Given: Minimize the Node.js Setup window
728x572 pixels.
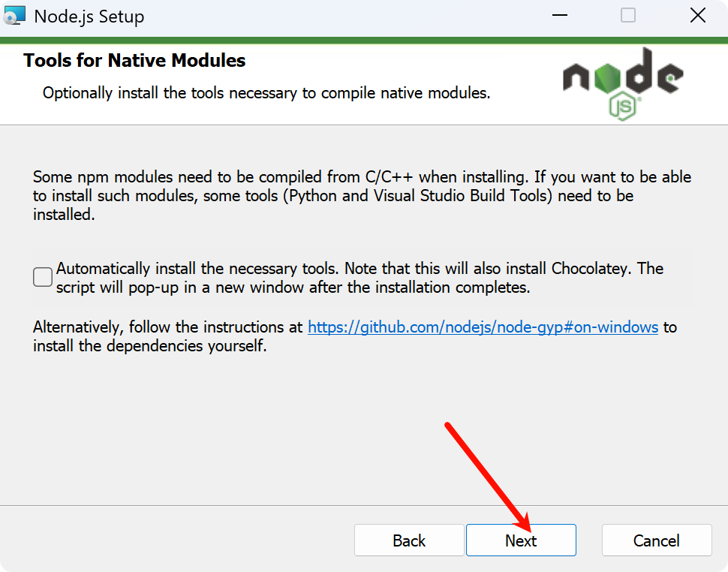Looking at the screenshot, I should [559, 16].
